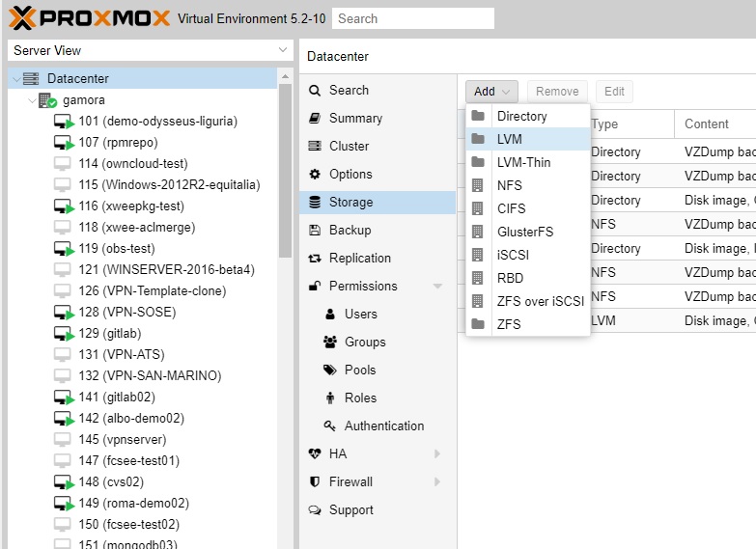Collapse the gamora node expander

pyautogui.click(x=32, y=100)
